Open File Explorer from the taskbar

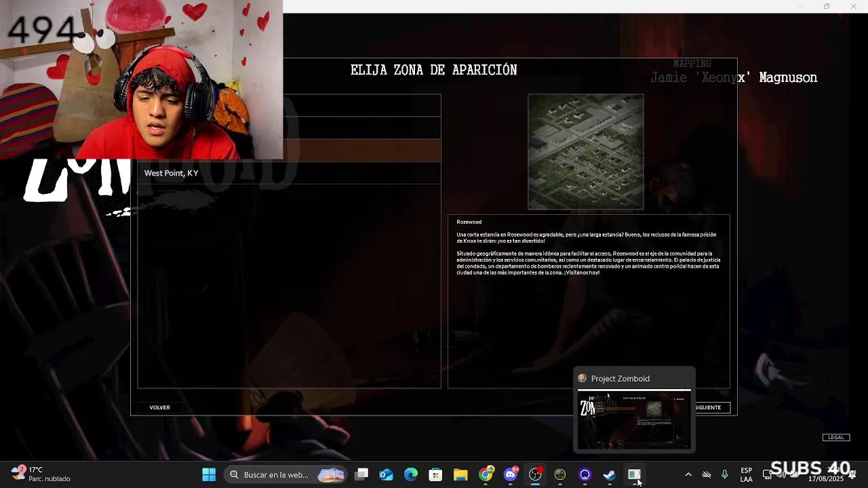[460, 474]
